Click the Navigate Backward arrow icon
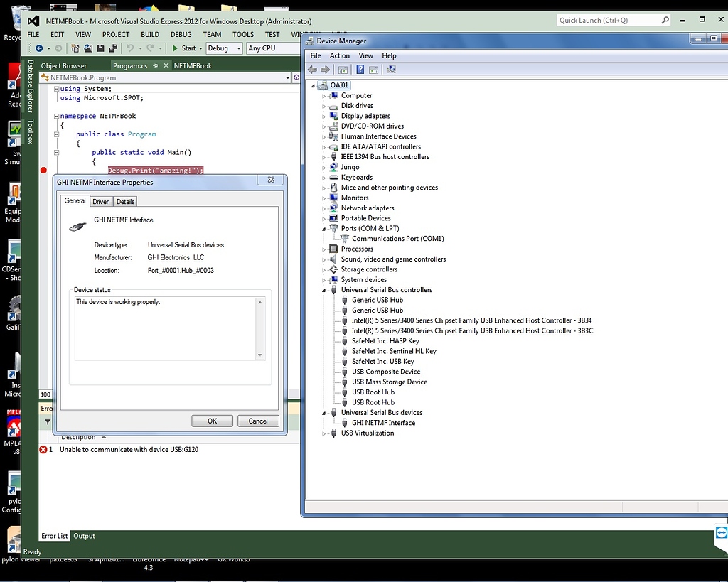The height and width of the screenshot is (582, 728). [41, 48]
